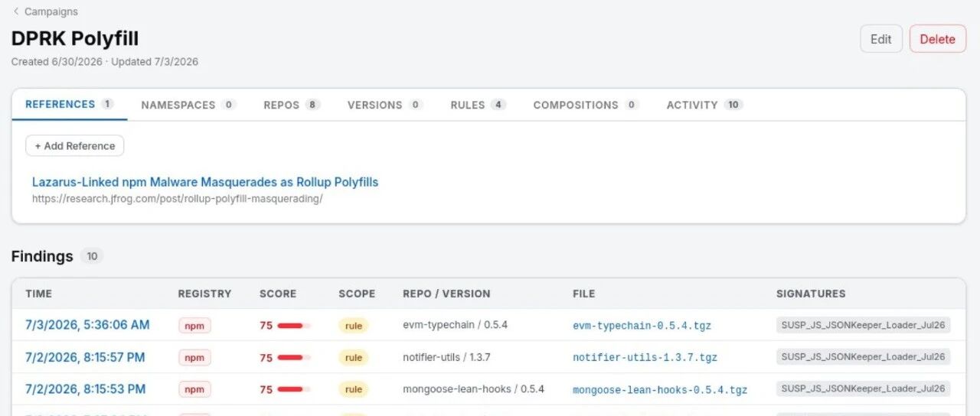980x416 pixels.
Task: Click signature tag in notifier-utils row
Action: tap(863, 357)
